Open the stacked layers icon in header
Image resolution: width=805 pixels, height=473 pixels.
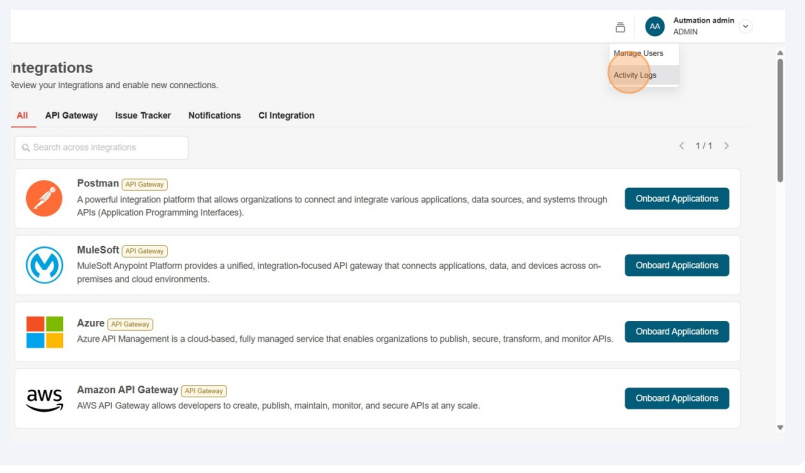pyautogui.click(x=620, y=27)
